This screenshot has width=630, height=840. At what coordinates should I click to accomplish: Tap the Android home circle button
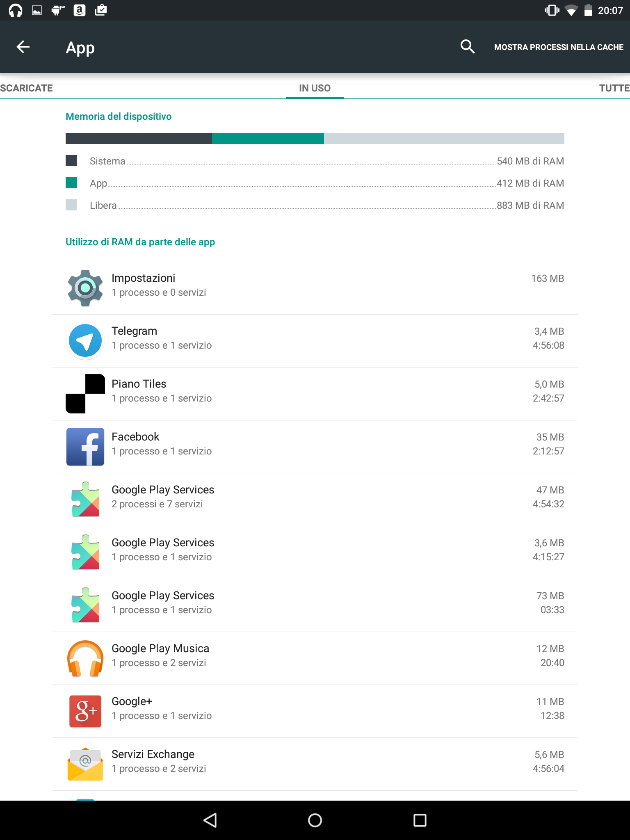(x=315, y=820)
